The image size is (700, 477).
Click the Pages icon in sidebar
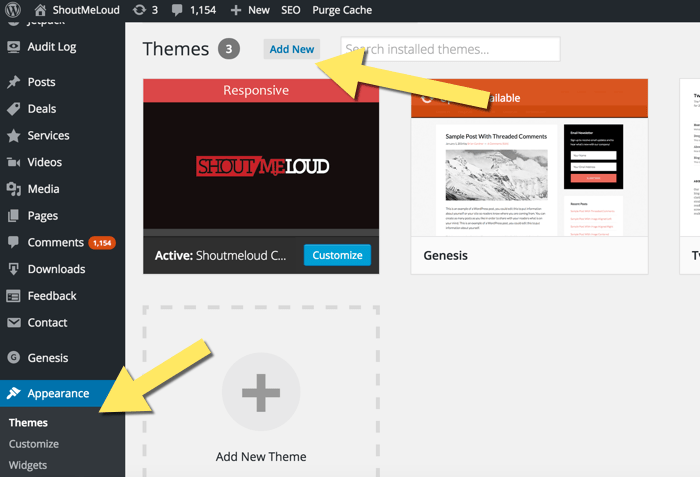pos(14,216)
